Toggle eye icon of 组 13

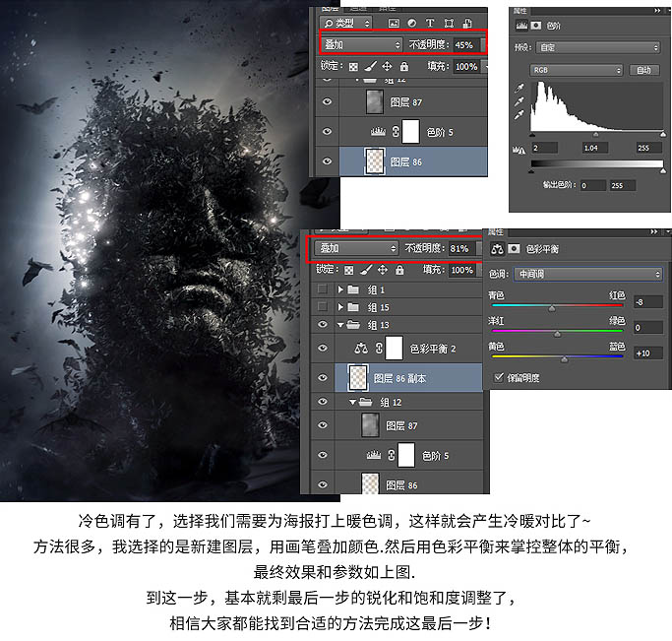323,325
